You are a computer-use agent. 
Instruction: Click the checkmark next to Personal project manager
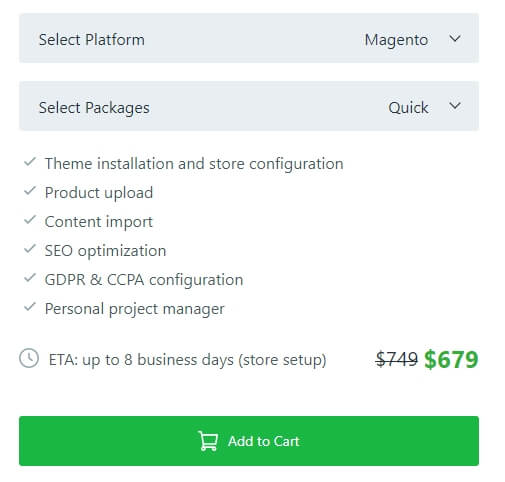coord(30,307)
